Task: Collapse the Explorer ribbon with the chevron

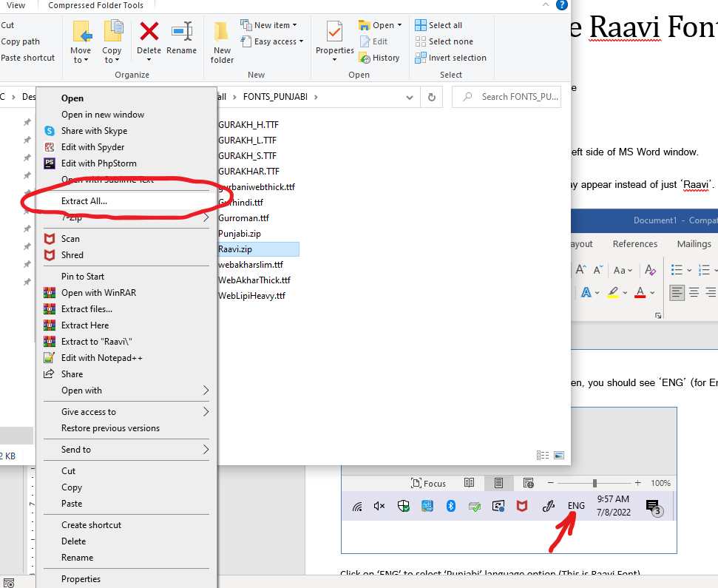Action: tap(546, 4)
